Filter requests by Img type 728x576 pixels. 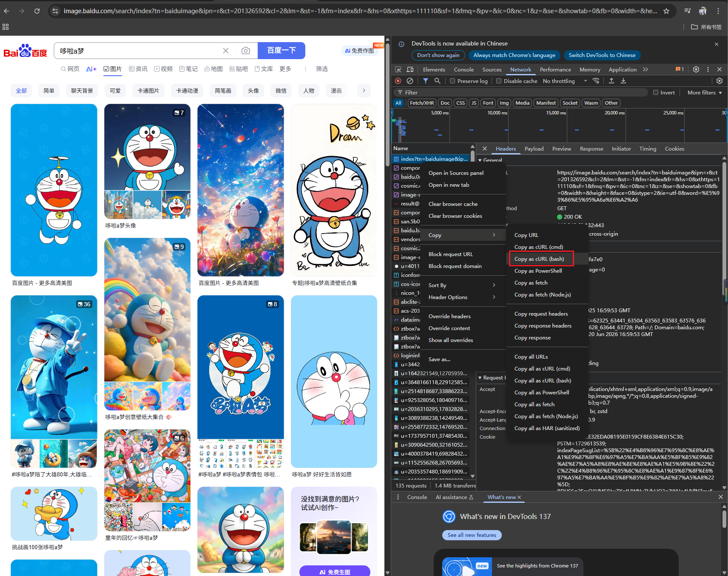pos(504,103)
